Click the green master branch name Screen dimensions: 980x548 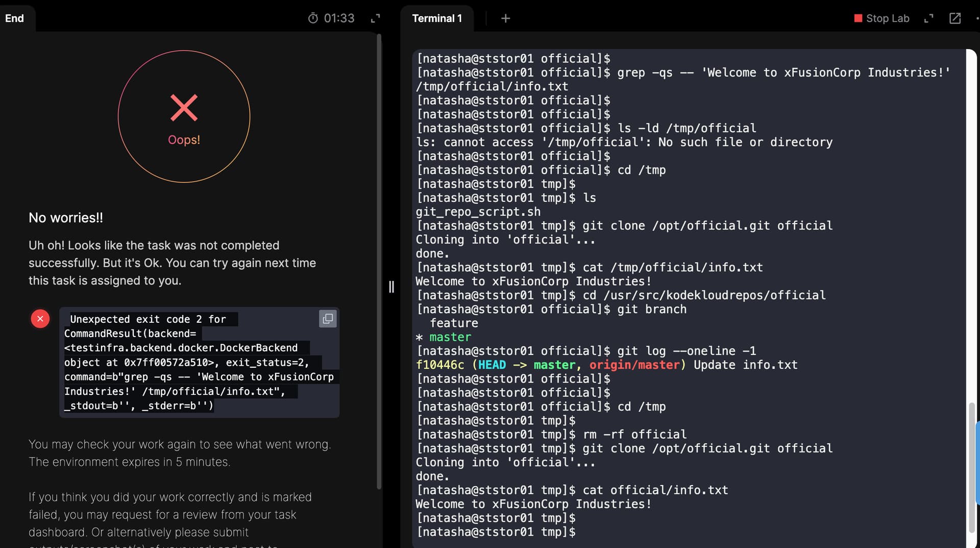click(450, 337)
